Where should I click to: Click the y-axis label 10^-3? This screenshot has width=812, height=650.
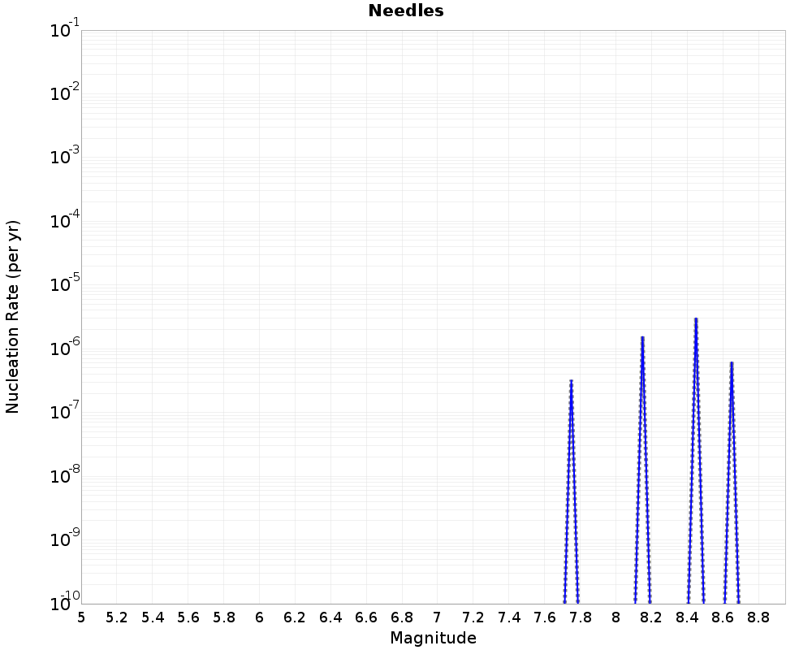pyautogui.click(x=65, y=155)
